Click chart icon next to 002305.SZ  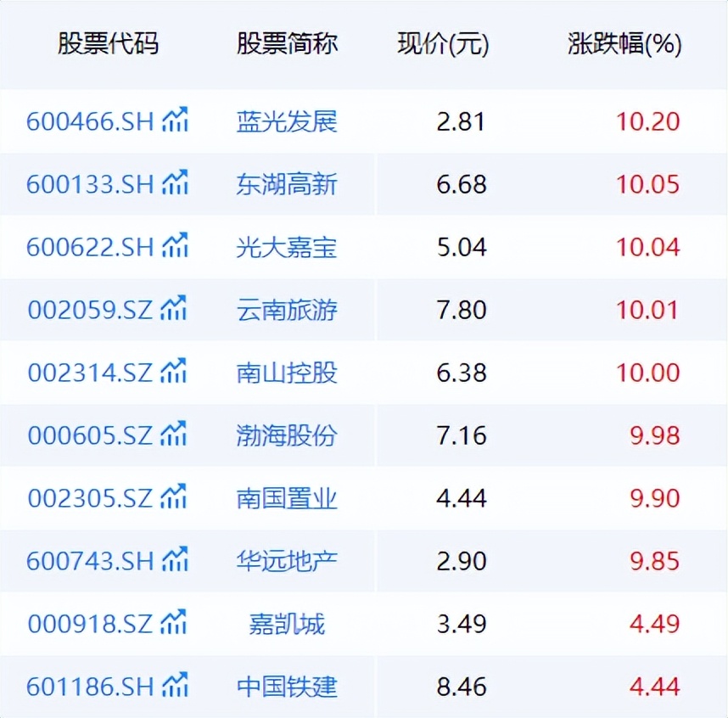tap(175, 496)
